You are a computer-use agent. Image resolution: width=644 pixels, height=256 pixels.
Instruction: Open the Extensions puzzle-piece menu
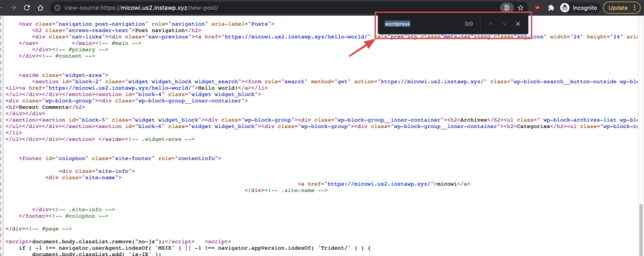pyautogui.click(x=551, y=8)
